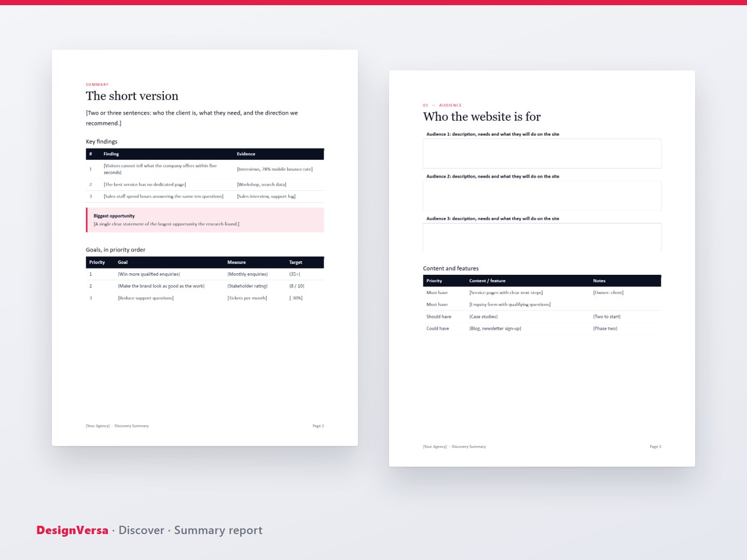Select the finding about sales staff answering questions

tap(163, 197)
